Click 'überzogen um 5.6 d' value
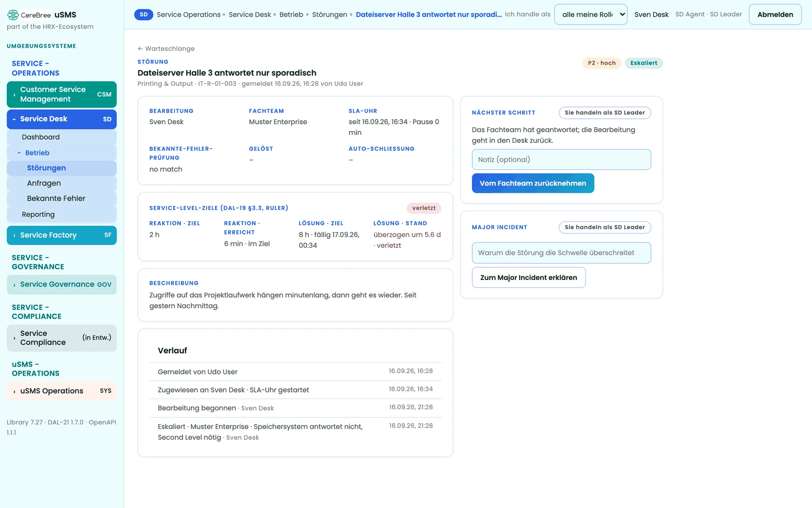Image resolution: width=812 pixels, height=508 pixels. (407, 235)
